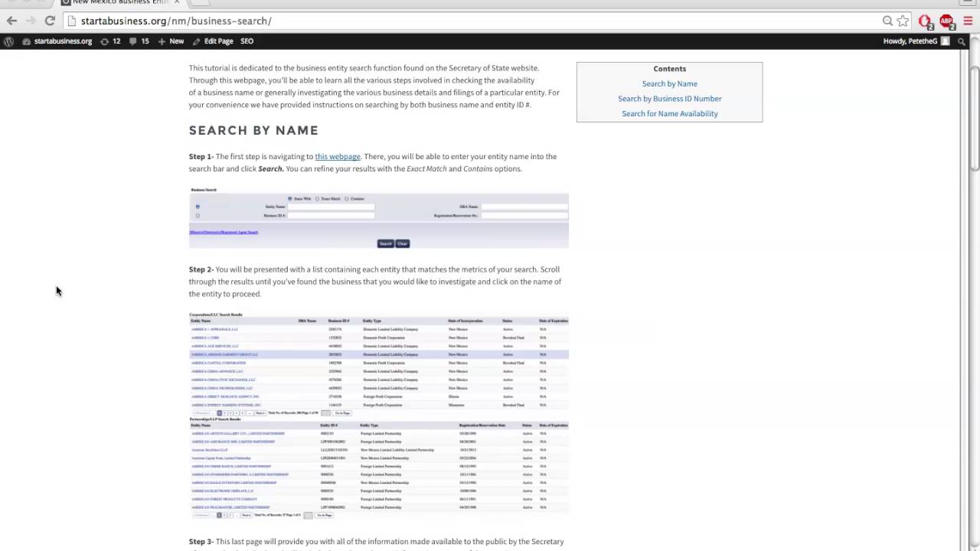This screenshot has height=551, width=980.
Task: Open the AdBlock red hand extension
Action: click(x=925, y=21)
